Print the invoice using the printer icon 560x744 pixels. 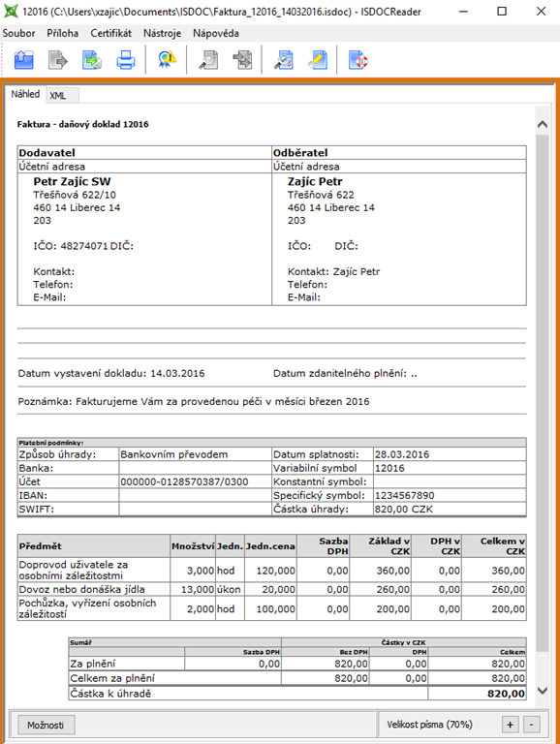click(126, 60)
